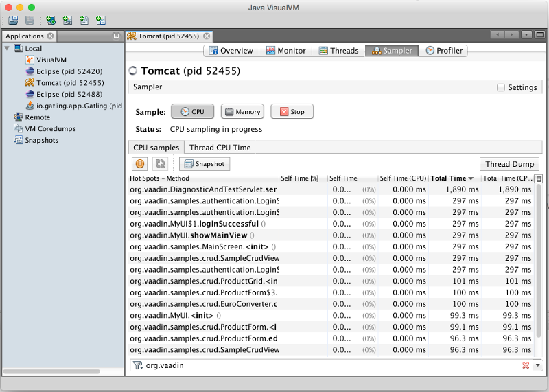
Task: Click the Add VM Coredump toolbar icon
Action: 84,21
